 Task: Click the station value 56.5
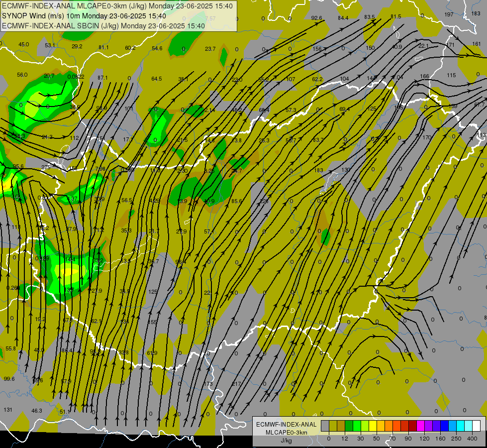(127, 200)
